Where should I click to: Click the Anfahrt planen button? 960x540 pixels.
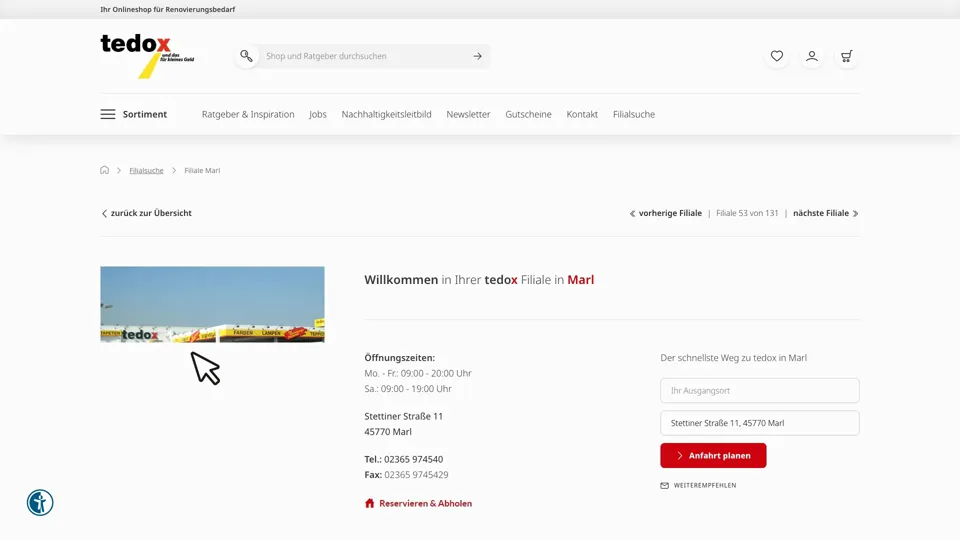pos(713,456)
